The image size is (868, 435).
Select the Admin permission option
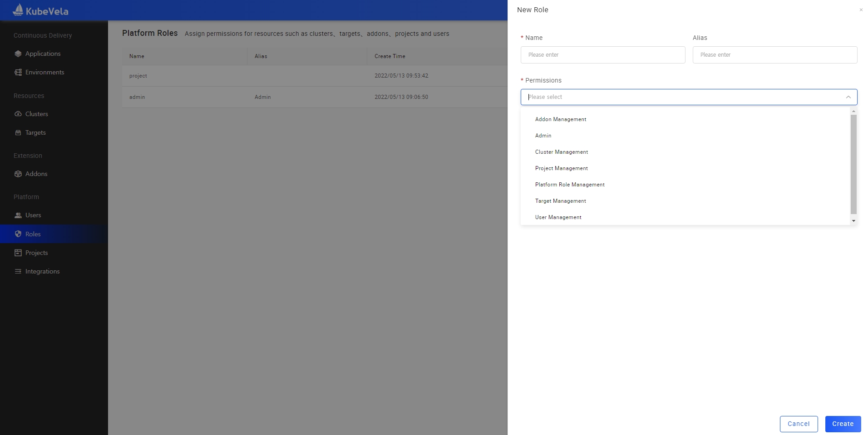tap(543, 136)
